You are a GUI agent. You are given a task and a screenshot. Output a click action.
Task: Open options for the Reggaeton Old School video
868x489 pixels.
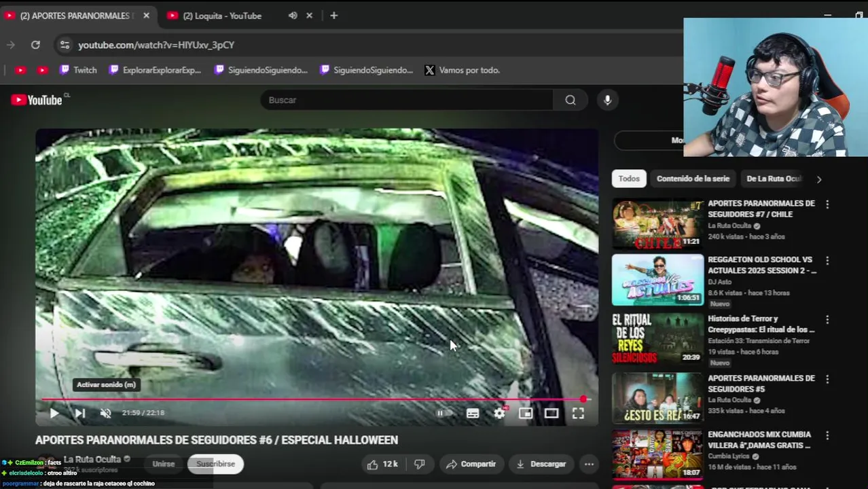[x=827, y=260]
